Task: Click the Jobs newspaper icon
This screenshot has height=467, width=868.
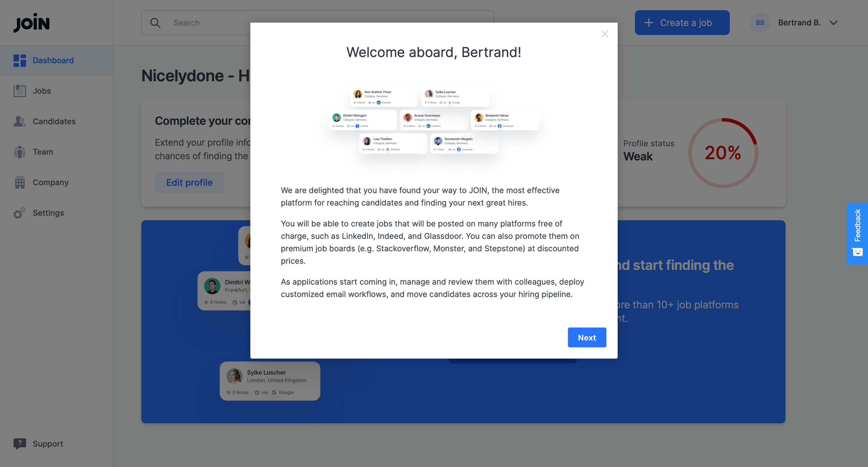Action: click(x=20, y=91)
